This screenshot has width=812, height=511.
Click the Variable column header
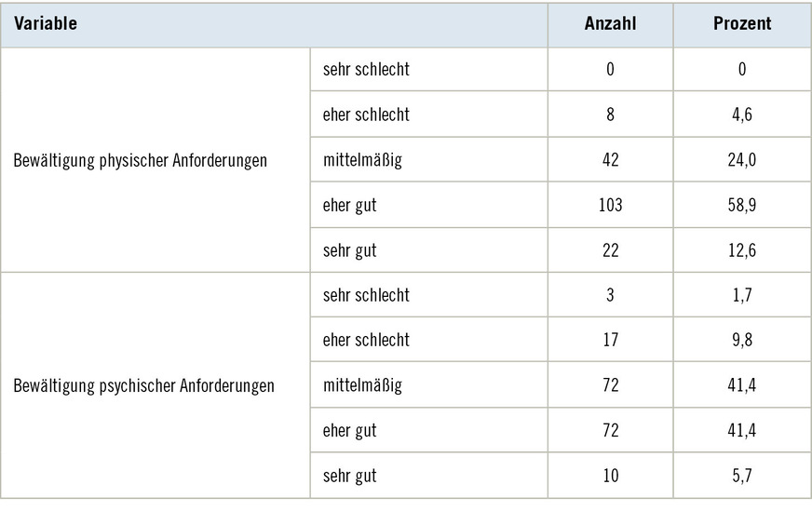(45, 24)
